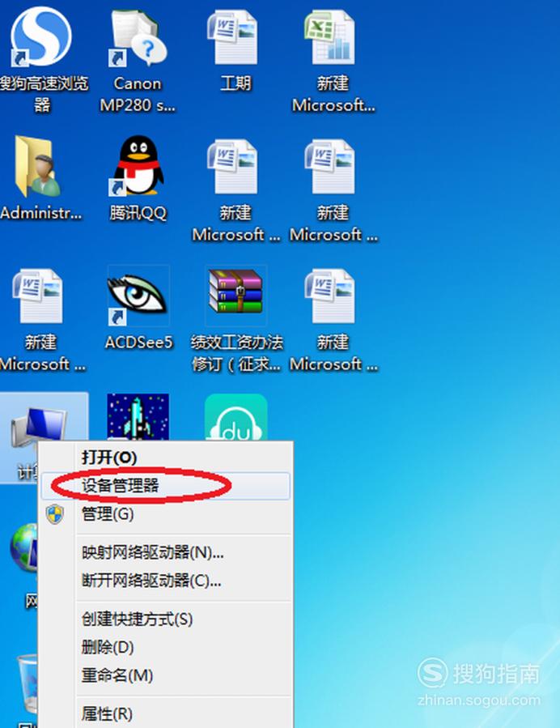
Task: Select the Word document below the Excel file
Action: click(331, 166)
